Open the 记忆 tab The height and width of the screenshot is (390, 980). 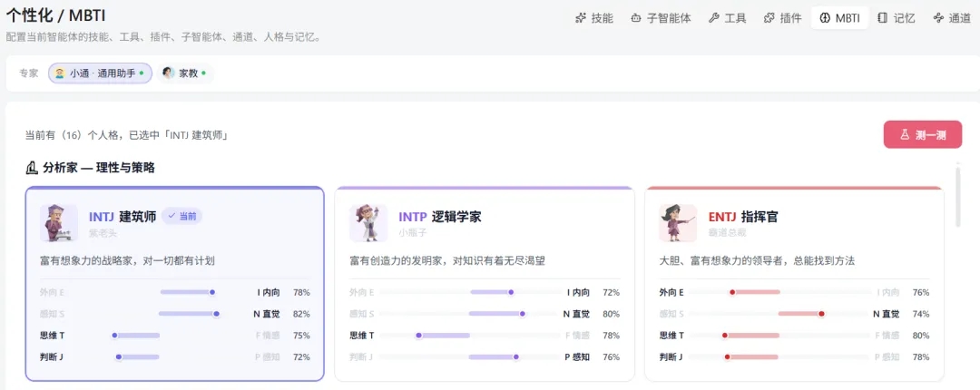[x=897, y=18]
